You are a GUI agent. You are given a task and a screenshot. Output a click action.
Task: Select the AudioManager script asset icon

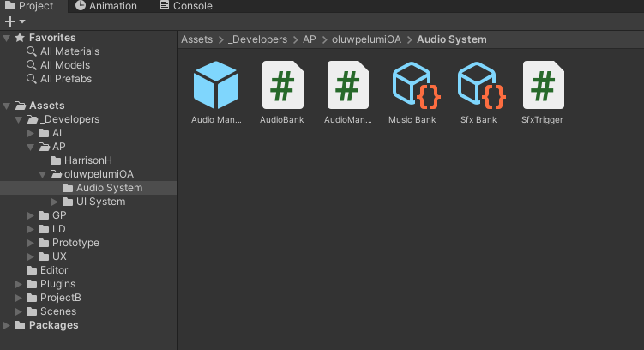(x=347, y=85)
